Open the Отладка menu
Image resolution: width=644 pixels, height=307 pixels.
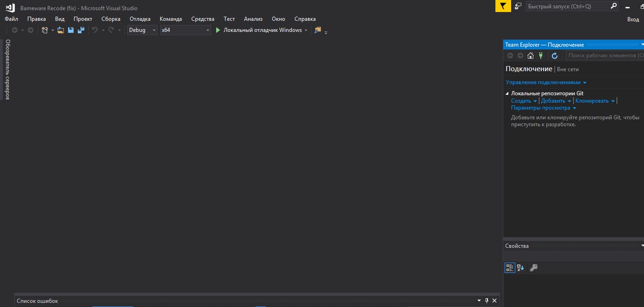coord(140,19)
